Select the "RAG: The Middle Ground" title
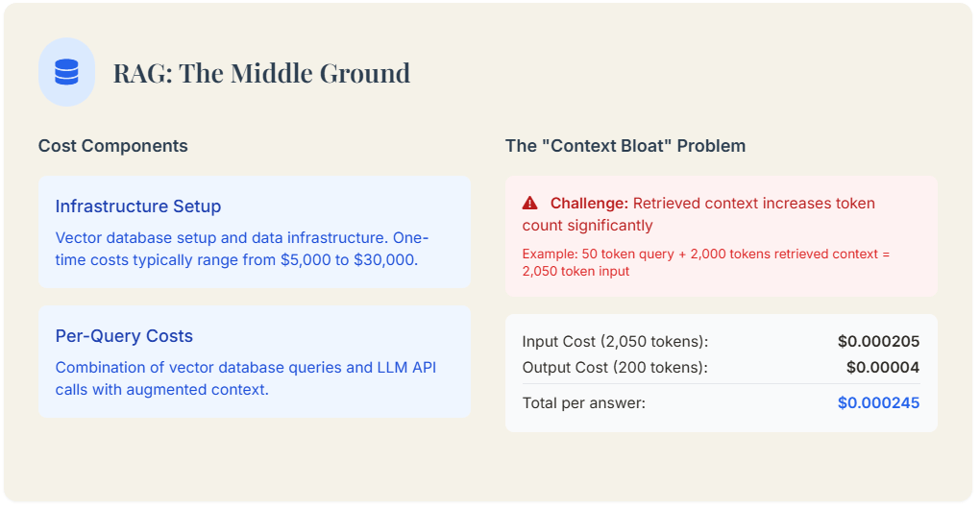980x509 pixels. (x=261, y=73)
